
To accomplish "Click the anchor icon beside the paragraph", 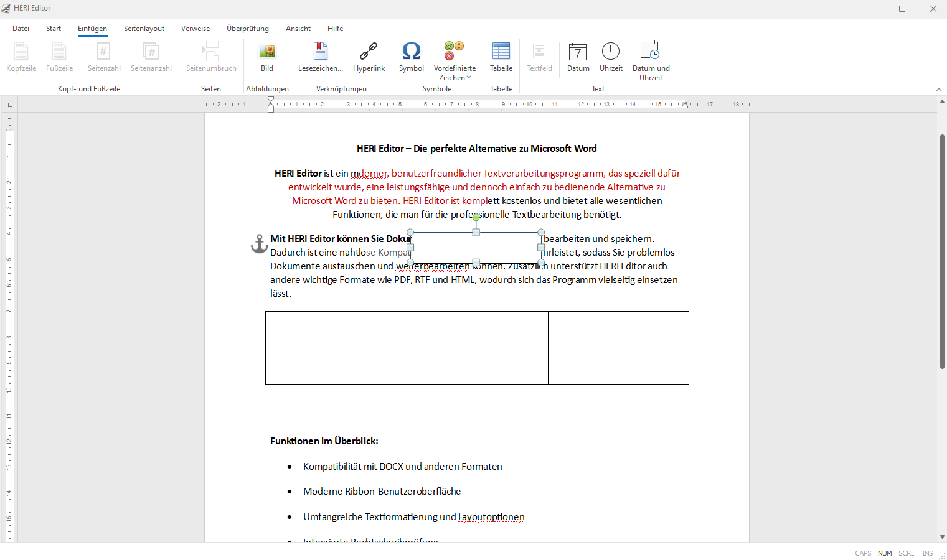I will tap(259, 244).
